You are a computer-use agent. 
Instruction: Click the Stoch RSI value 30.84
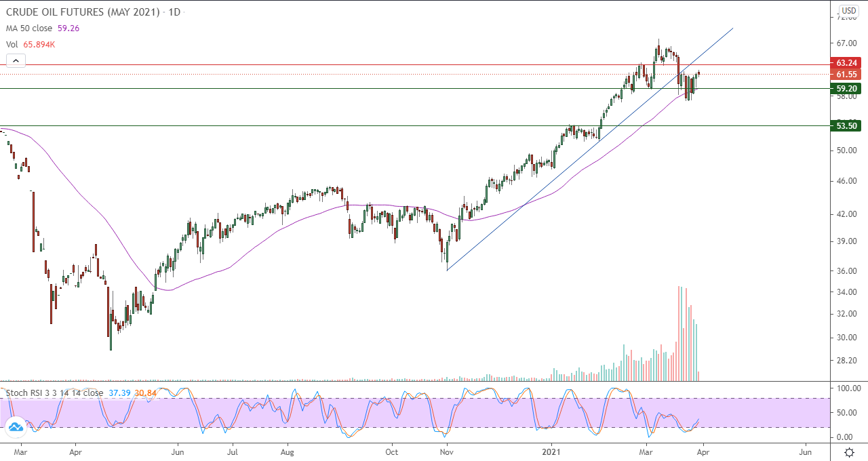pyautogui.click(x=146, y=393)
